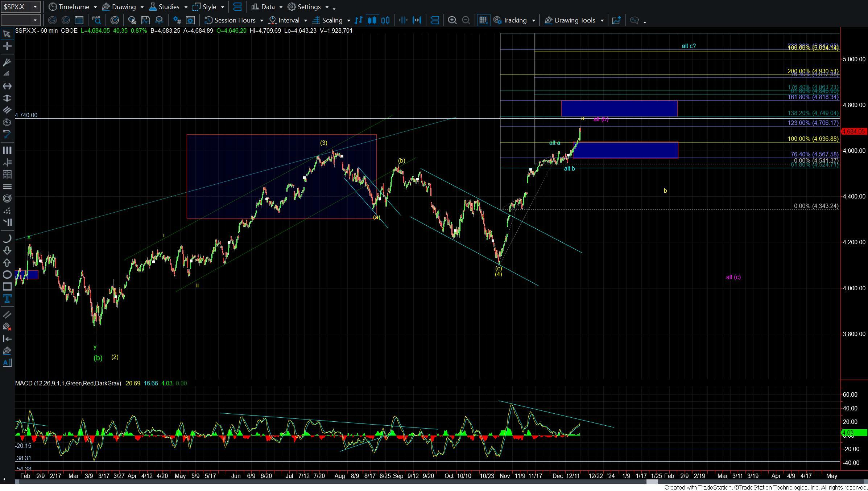Click the radar target button in toolbar
The width and height of the screenshot is (868, 491).
[x=115, y=20]
